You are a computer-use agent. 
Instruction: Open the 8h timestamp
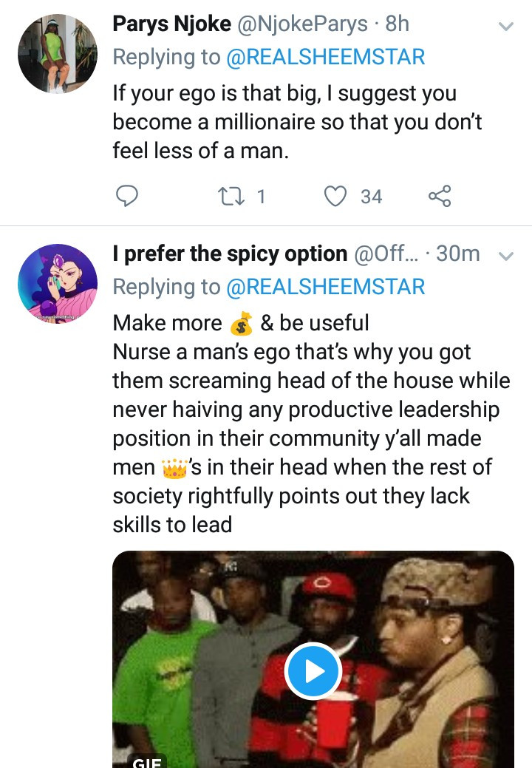398,24
